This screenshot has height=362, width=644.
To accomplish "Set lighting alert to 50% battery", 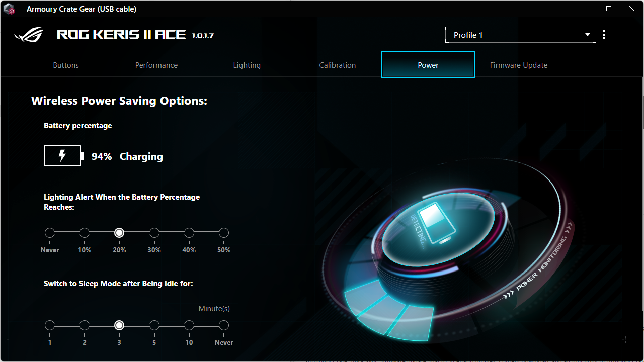I will 224,233.
